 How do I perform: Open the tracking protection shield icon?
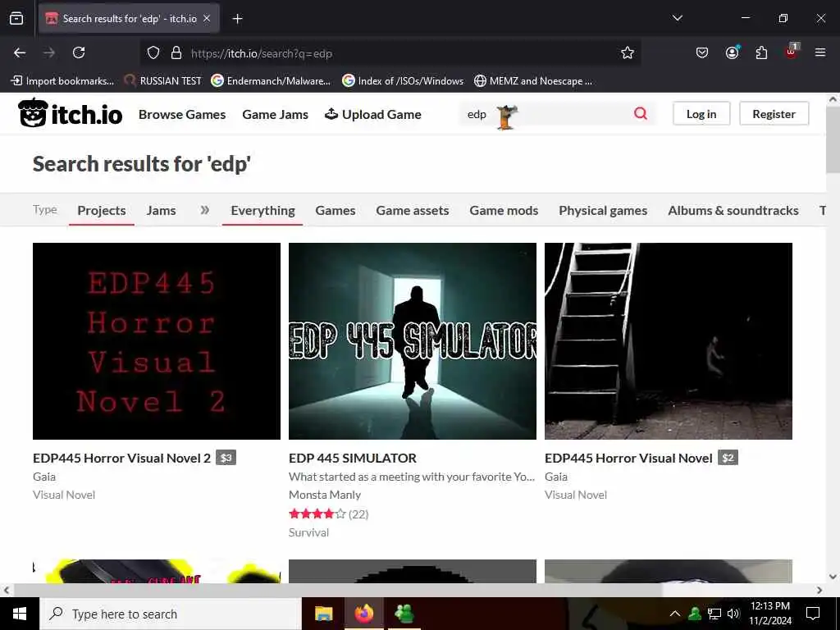(x=153, y=52)
